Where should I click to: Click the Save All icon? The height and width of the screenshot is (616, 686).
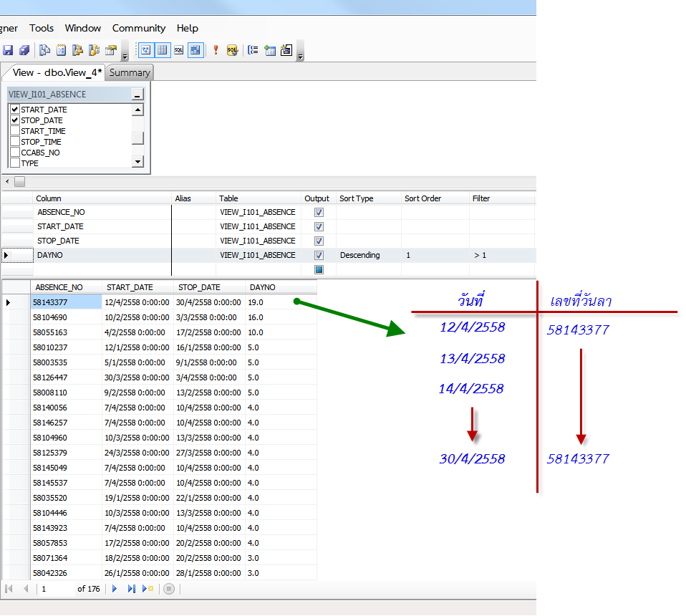pos(24,50)
